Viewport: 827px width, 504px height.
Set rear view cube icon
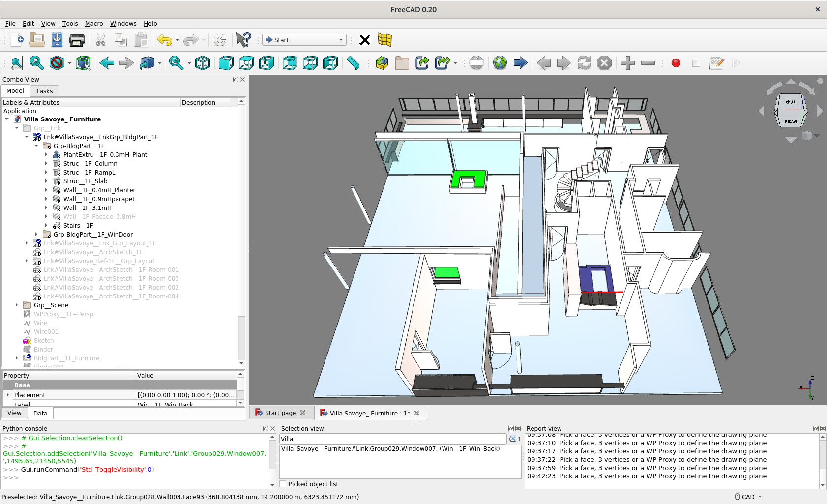click(x=290, y=63)
